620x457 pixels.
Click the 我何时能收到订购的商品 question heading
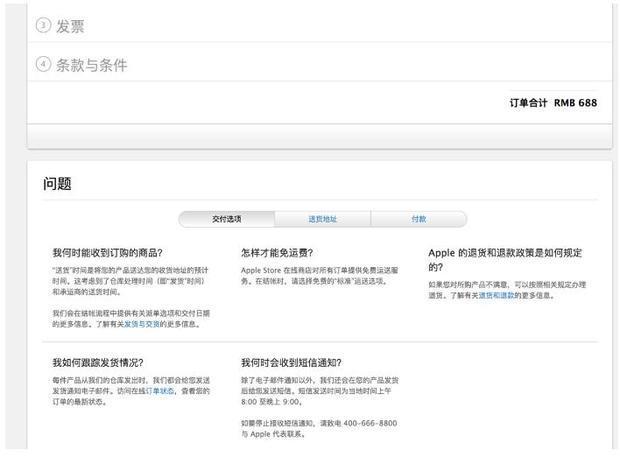[x=108, y=253]
